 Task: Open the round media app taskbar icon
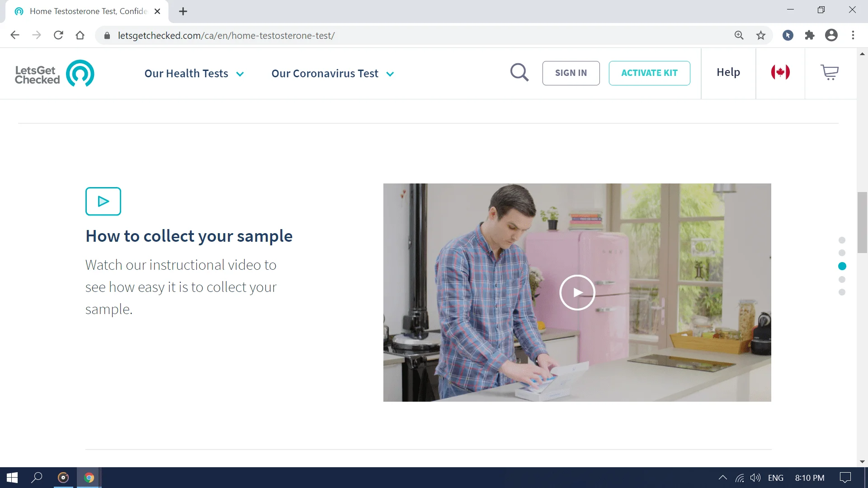tap(63, 478)
